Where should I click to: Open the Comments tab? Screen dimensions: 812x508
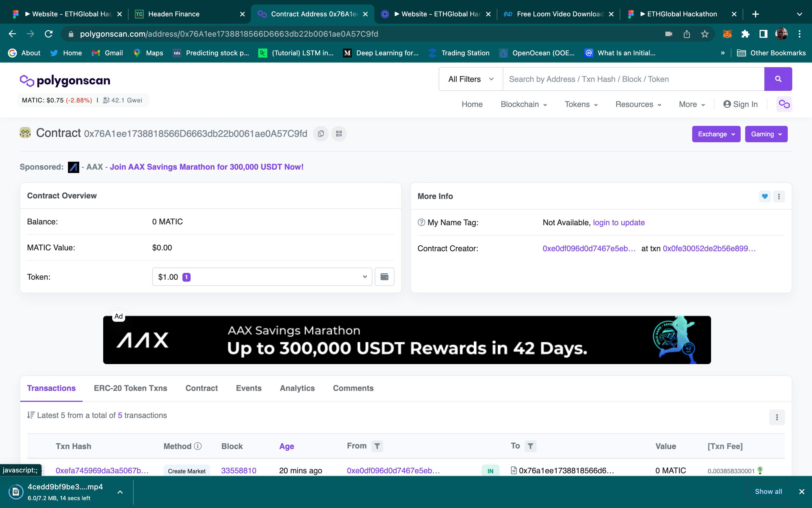pos(353,388)
